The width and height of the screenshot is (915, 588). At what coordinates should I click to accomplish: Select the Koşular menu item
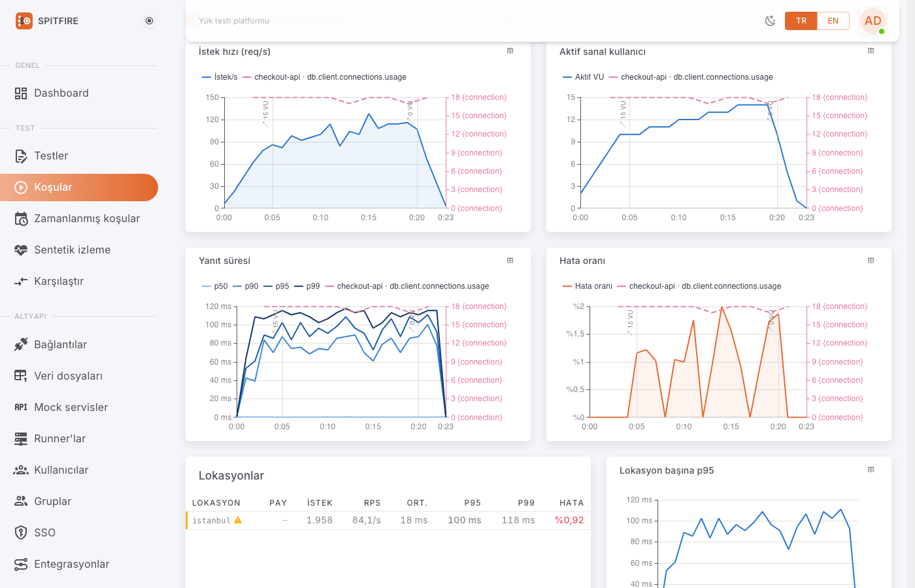pos(78,188)
